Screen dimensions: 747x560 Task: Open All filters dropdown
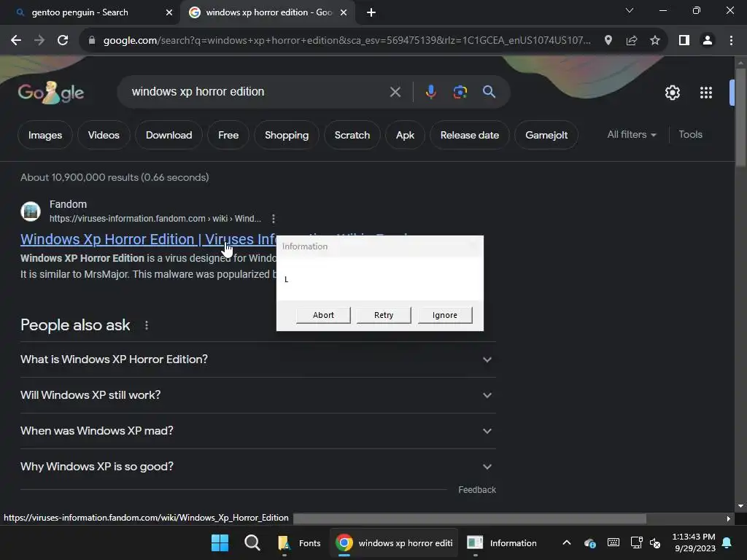point(632,135)
